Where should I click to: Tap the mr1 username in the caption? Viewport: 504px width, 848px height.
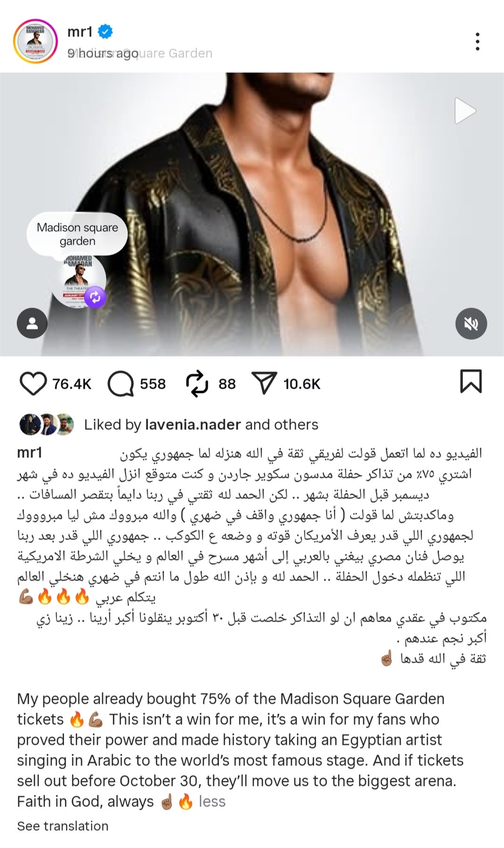30,452
